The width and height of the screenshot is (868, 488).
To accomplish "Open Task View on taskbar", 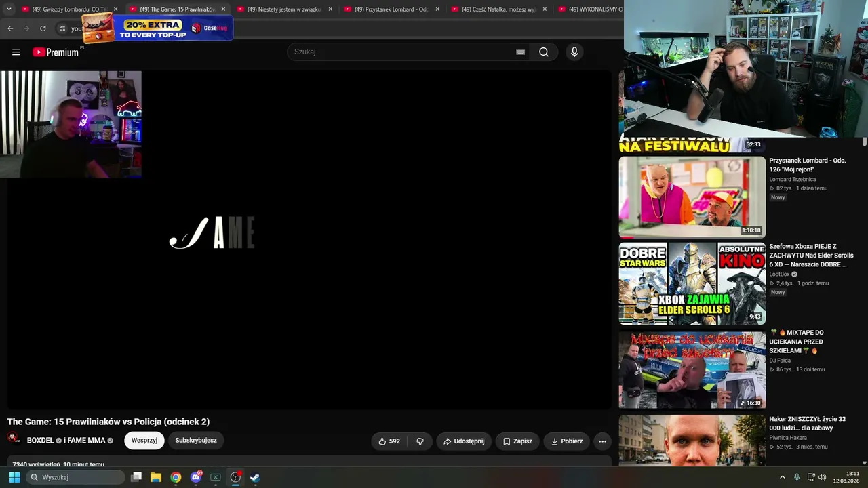I will pyautogui.click(x=136, y=477).
